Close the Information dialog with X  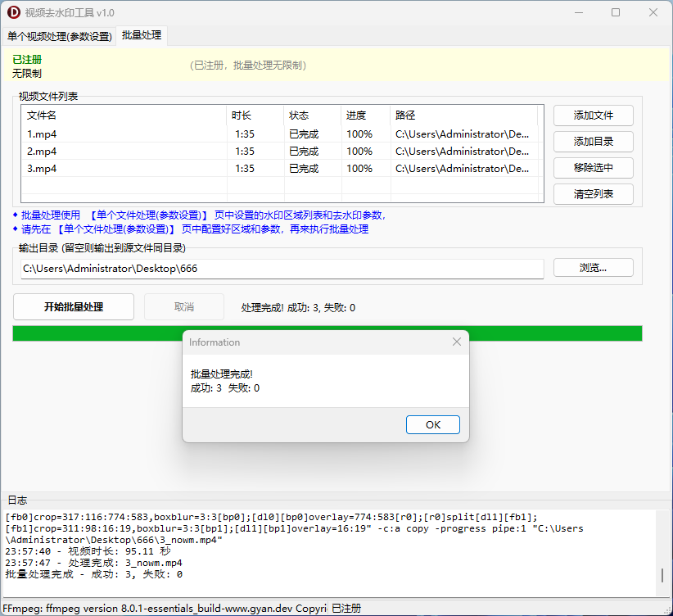[457, 342]
